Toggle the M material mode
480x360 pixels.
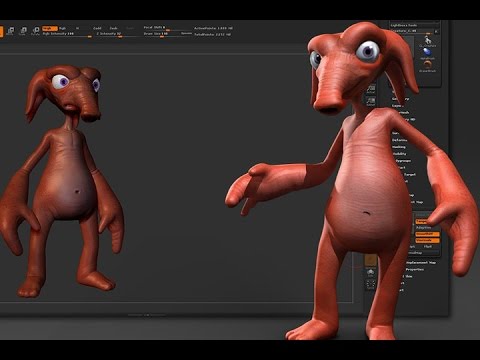pos(77,28)
